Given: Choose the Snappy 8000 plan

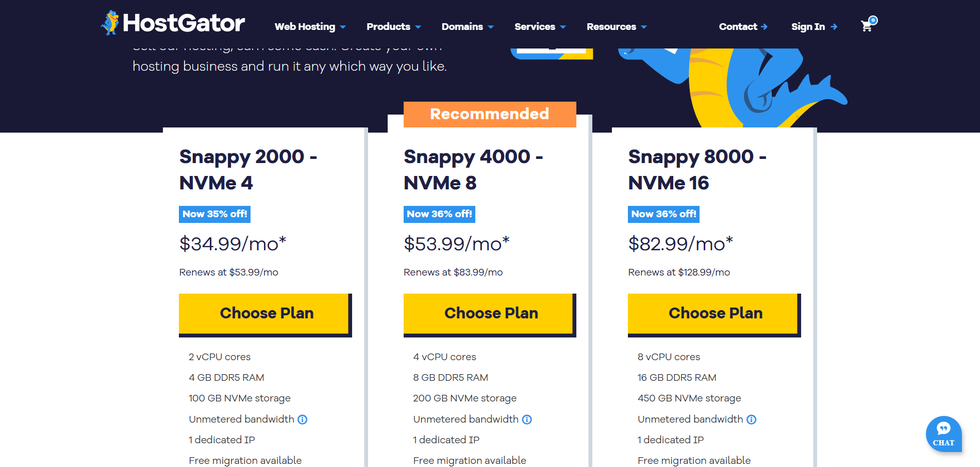Looking at the screenshot, I should (714, 314).
